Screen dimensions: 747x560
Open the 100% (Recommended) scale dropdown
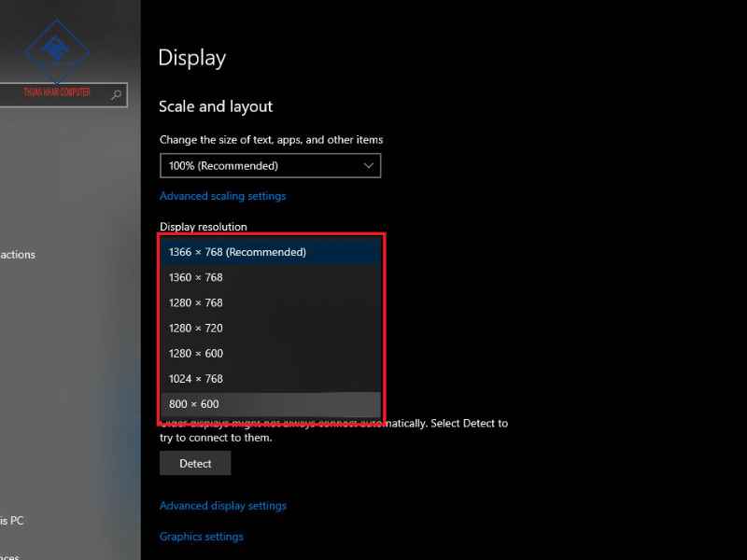point(270,166)
